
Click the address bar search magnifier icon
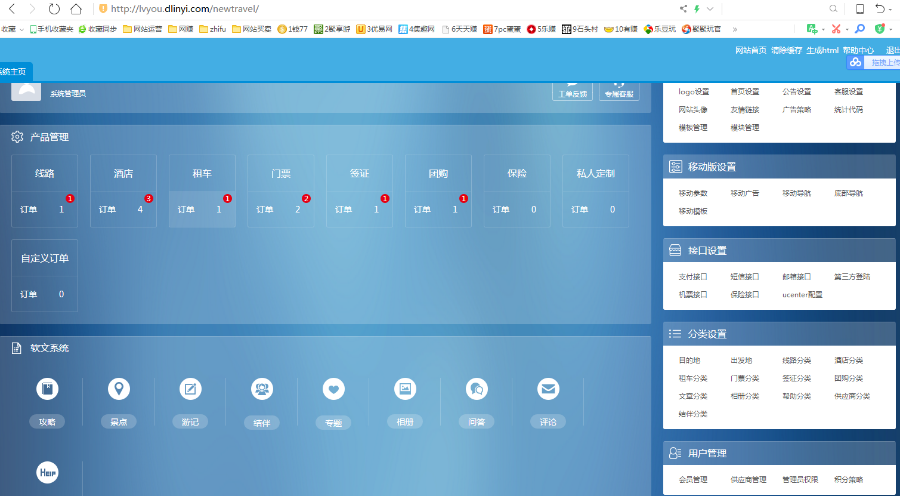click(x=833, y=9)
